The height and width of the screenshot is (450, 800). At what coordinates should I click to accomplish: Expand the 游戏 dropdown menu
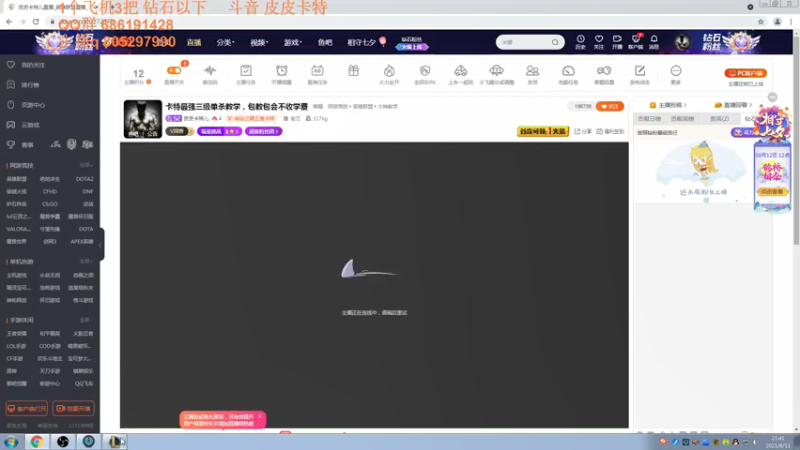pos(292,42)
